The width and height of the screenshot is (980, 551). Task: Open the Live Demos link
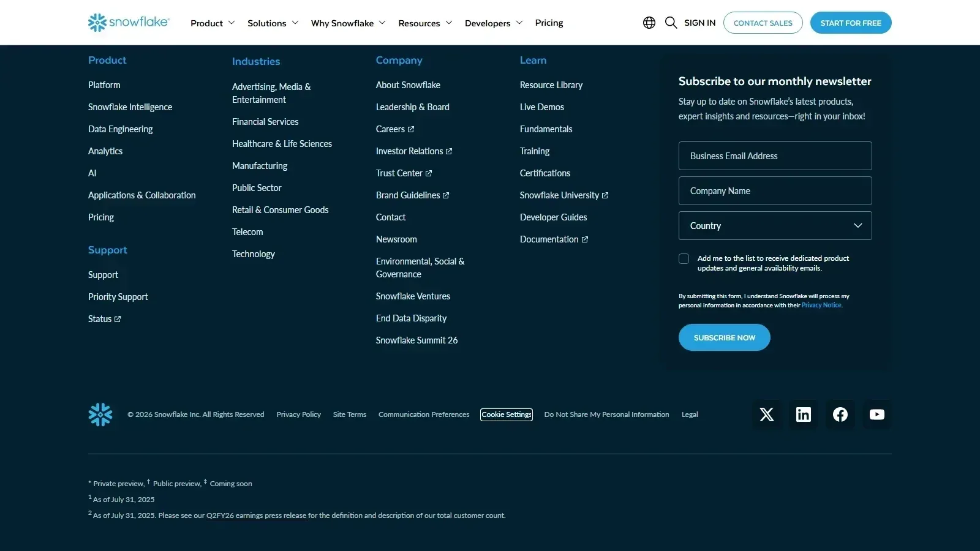click(x=542, y=107)
